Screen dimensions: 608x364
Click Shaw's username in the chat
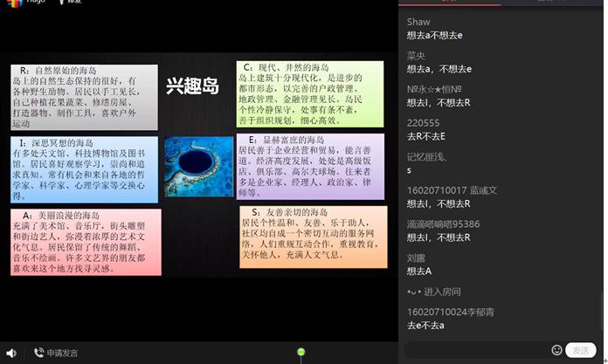pyautogui.click(x=418, y=22)
